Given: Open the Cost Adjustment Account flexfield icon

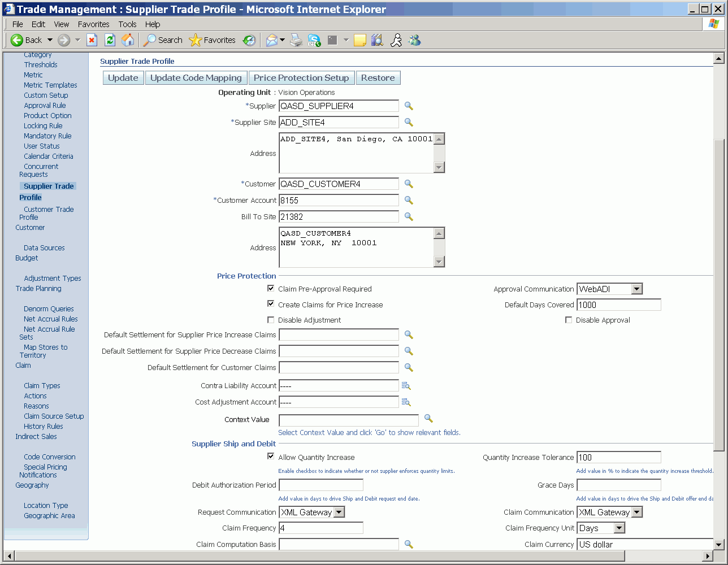Looking at the screenshot, I should click(406, 402).
